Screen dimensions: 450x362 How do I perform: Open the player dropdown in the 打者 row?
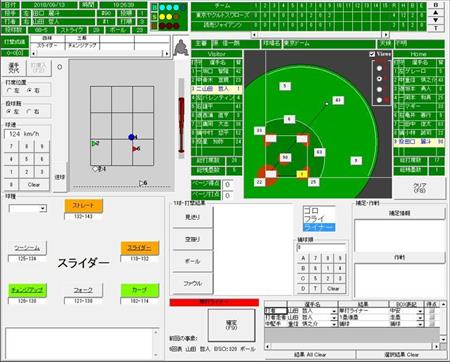334,311
